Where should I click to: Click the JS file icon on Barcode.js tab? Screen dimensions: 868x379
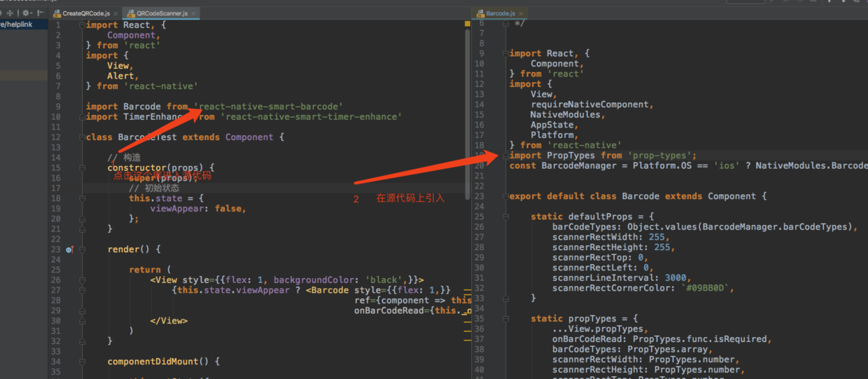[x=480, y=13]
